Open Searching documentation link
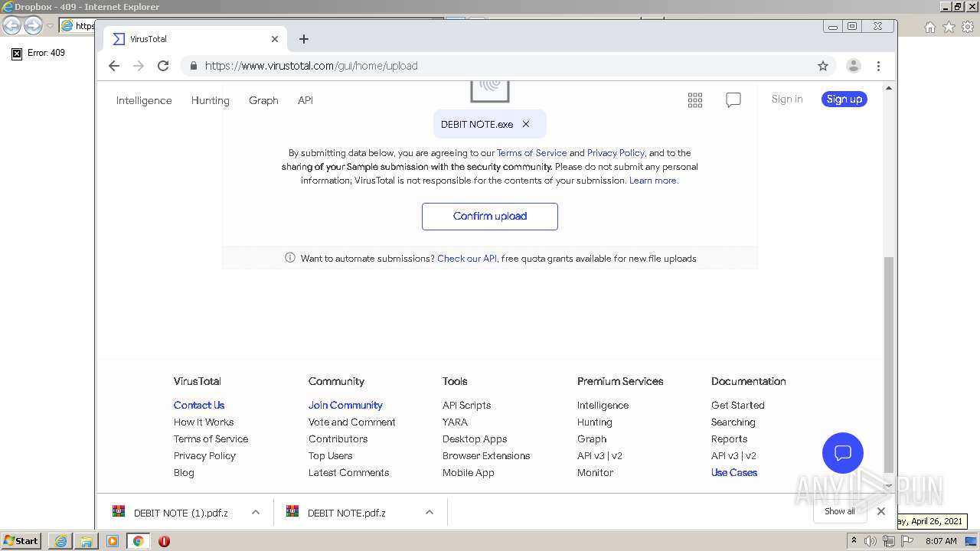The height and width of the screenshot is (551, 980). pos(733,422)
